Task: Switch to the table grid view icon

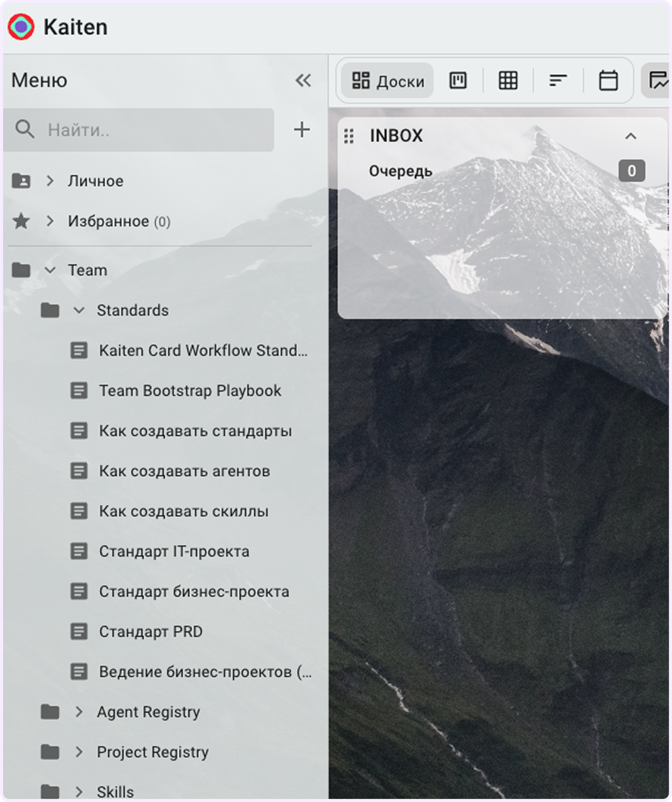Action: [508, 81]
